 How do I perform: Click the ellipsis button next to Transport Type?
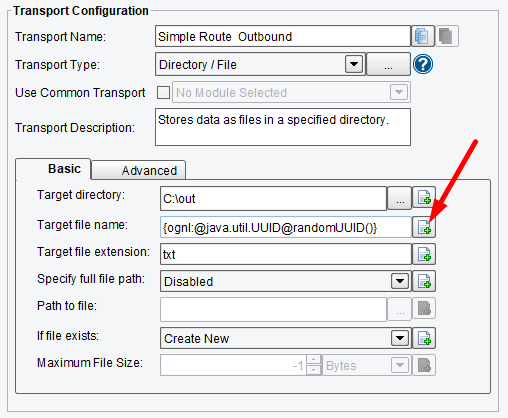tap(388, 64)
